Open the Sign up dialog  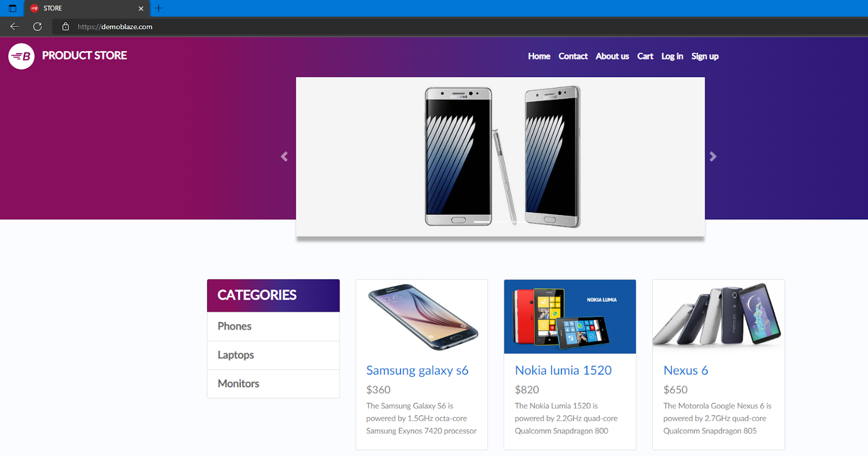(705, 56)
